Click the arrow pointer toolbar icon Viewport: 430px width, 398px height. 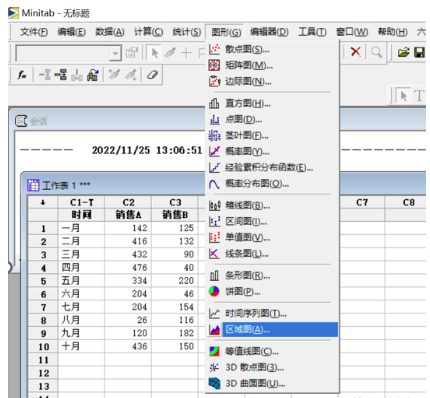point(155,53)
